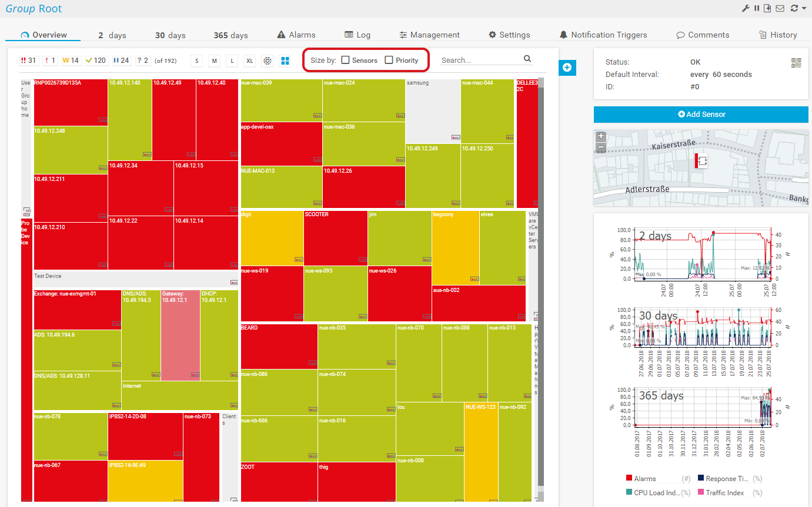
Task: Open the Alarms tab
Action: click(x=296, y=35)
